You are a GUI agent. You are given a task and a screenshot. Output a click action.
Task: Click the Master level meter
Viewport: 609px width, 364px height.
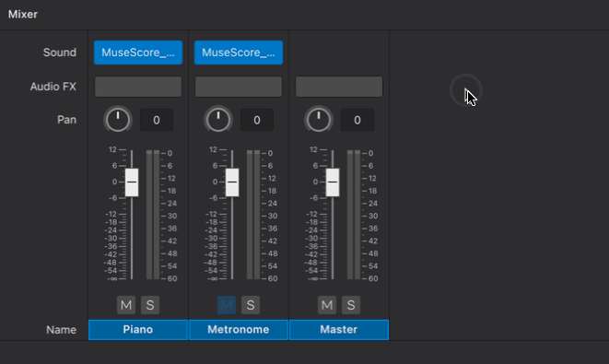tap(354, 215)
